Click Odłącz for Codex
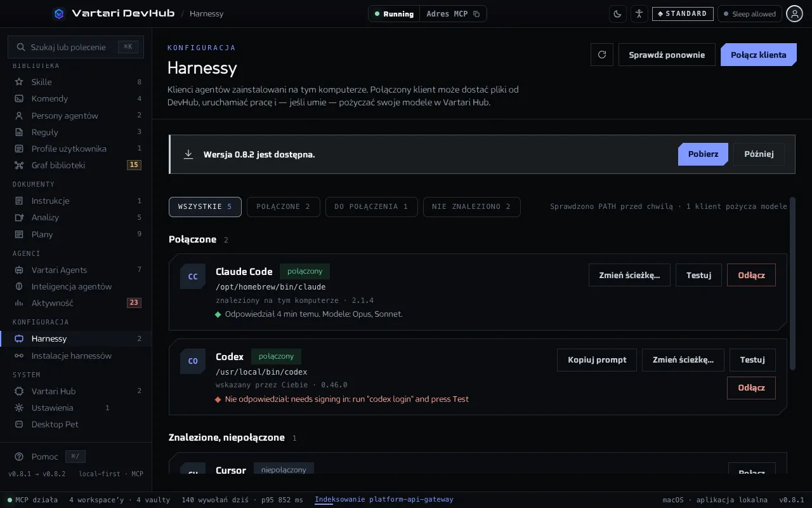The image size is (812, 508). pos(751,387)
